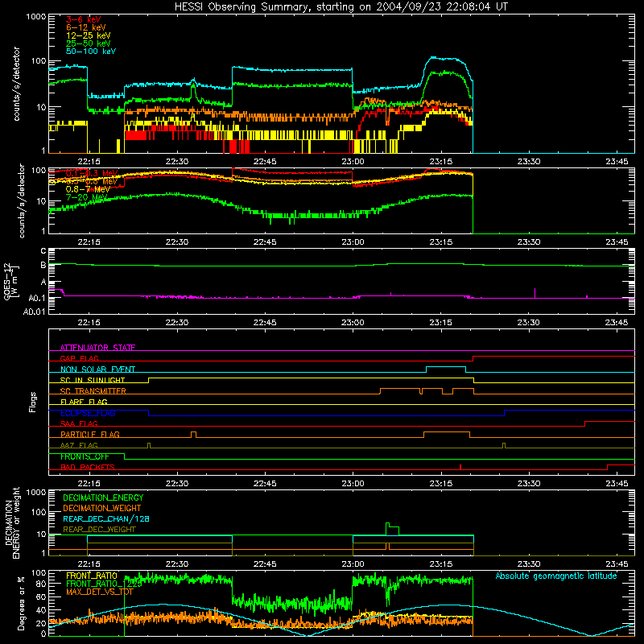Click the 22:30 tick label under MeV panel
The height and width of the screenshot is (644, 644).
176,242
